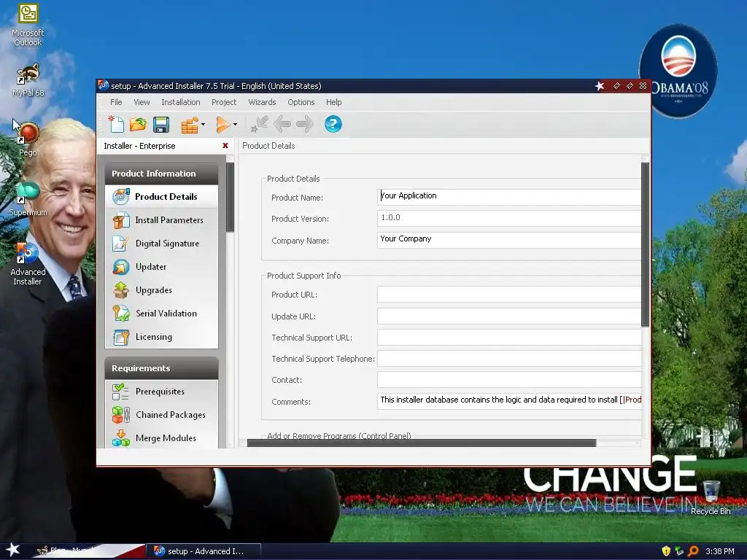Select Product Details in the sidebar

coord(161,197)
